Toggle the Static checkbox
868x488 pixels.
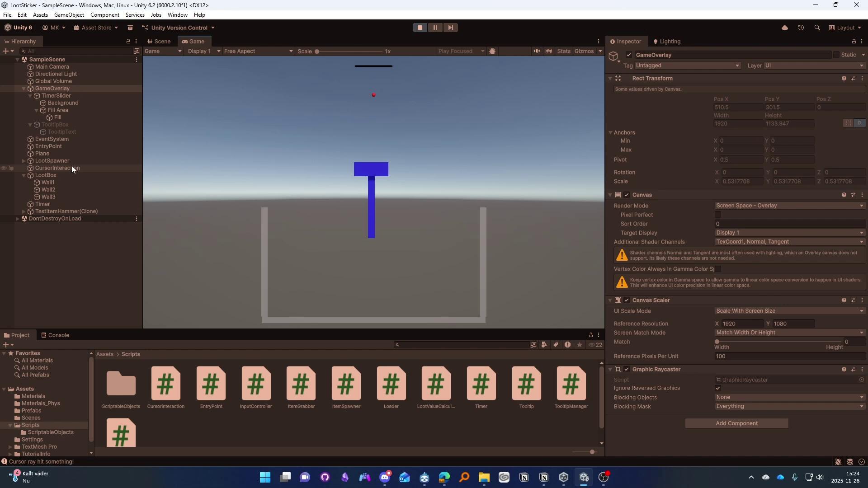point(836,55)
